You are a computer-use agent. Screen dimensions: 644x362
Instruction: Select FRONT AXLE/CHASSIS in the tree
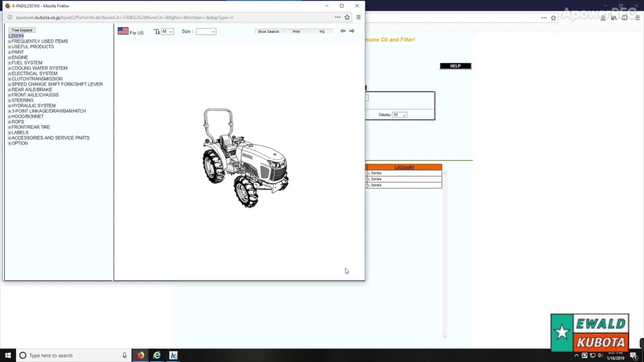pos(35,95)
